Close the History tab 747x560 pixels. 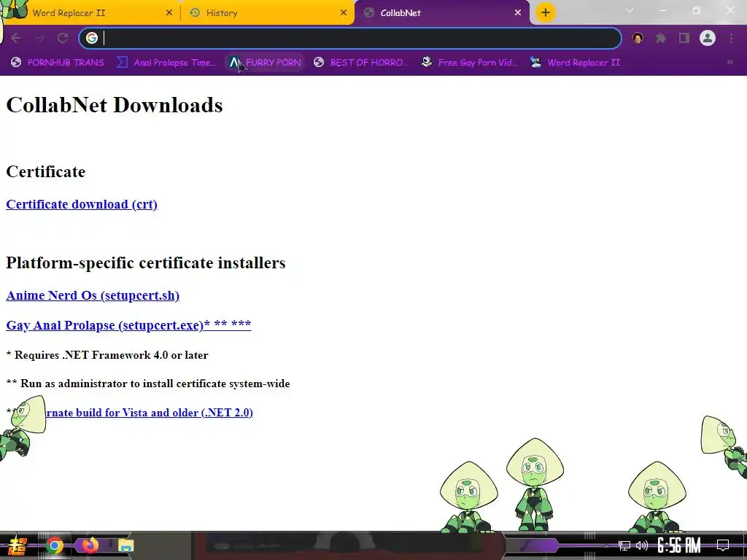344,13
